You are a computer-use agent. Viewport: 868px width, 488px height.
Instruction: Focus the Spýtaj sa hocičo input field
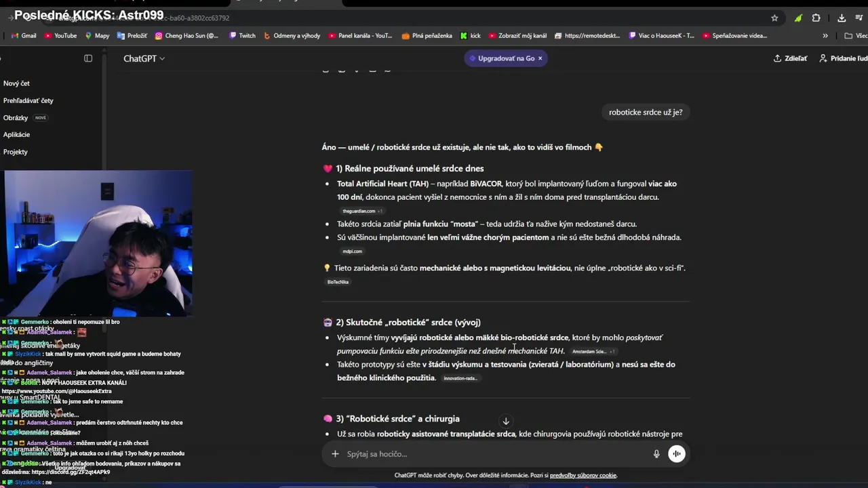[495, 454]
